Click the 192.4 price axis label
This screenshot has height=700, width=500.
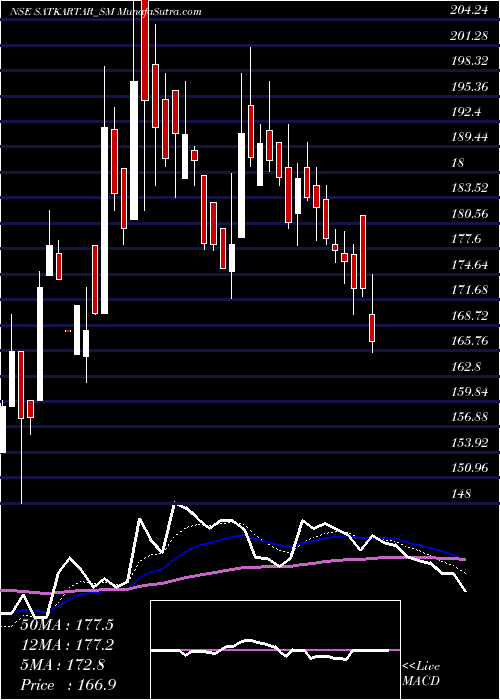coord(467,112)
